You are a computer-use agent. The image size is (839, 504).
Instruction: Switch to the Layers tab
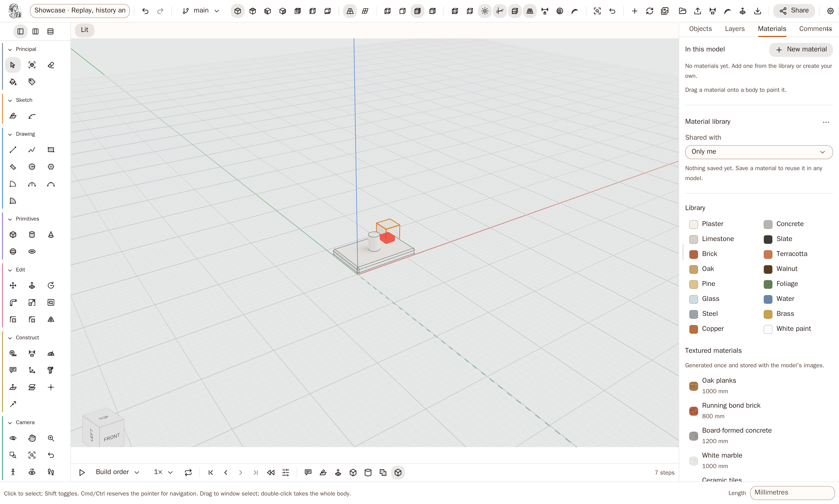pos(735,29)
